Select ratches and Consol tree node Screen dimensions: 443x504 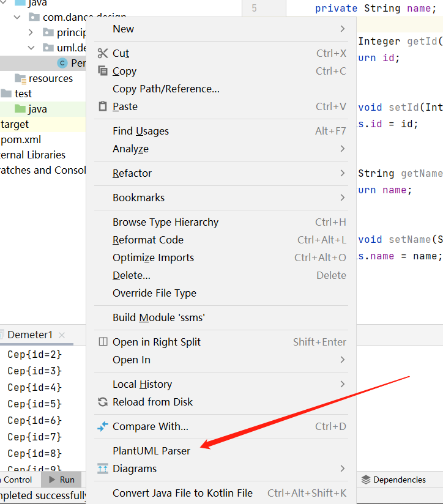click(43, 170)
